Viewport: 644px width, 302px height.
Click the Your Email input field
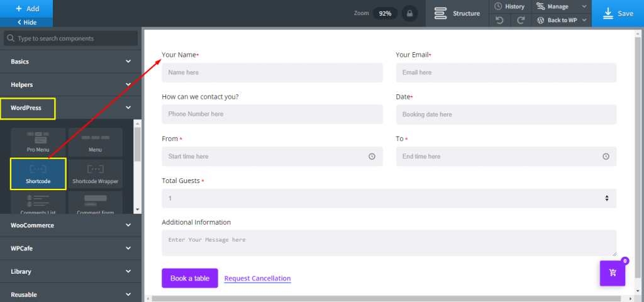[x=506, y=72]
